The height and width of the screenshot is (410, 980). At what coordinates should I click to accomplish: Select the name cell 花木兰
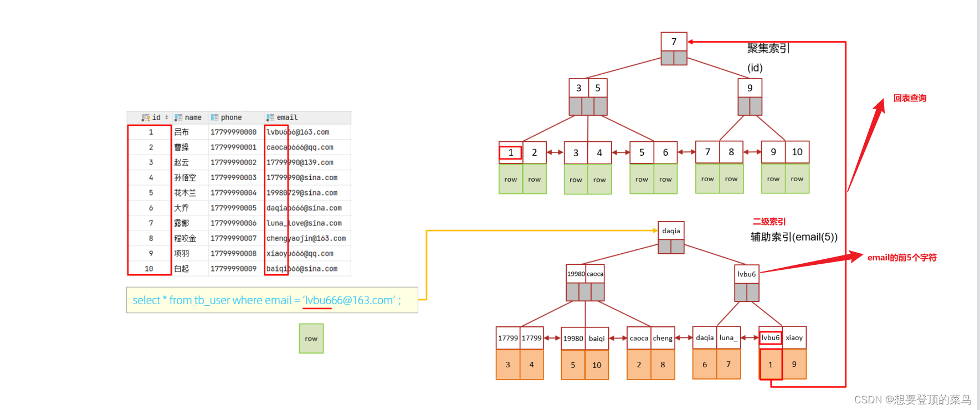pyautogui.click(x=185, y=193)
